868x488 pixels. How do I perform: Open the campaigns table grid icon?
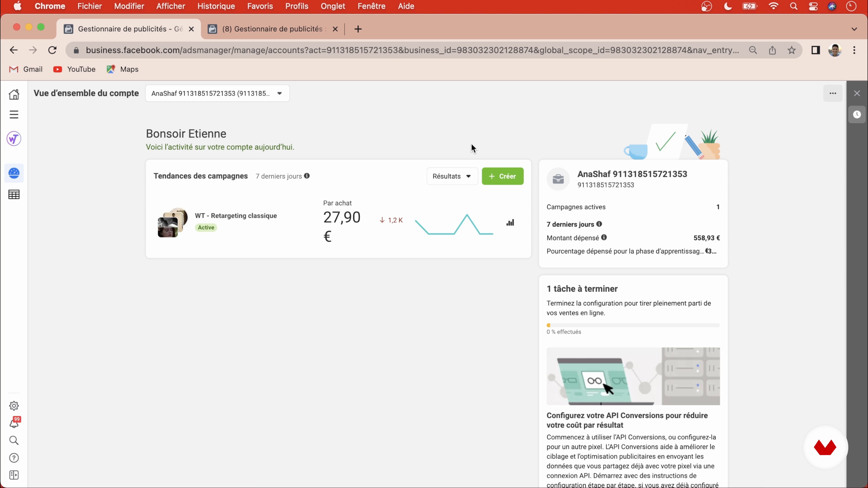[x=14, y=195]
